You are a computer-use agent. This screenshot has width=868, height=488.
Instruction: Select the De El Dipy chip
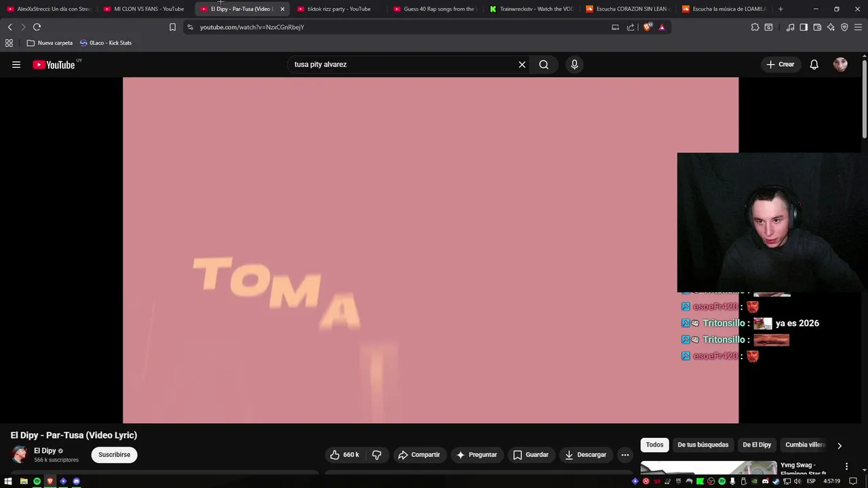pos(757,445)
